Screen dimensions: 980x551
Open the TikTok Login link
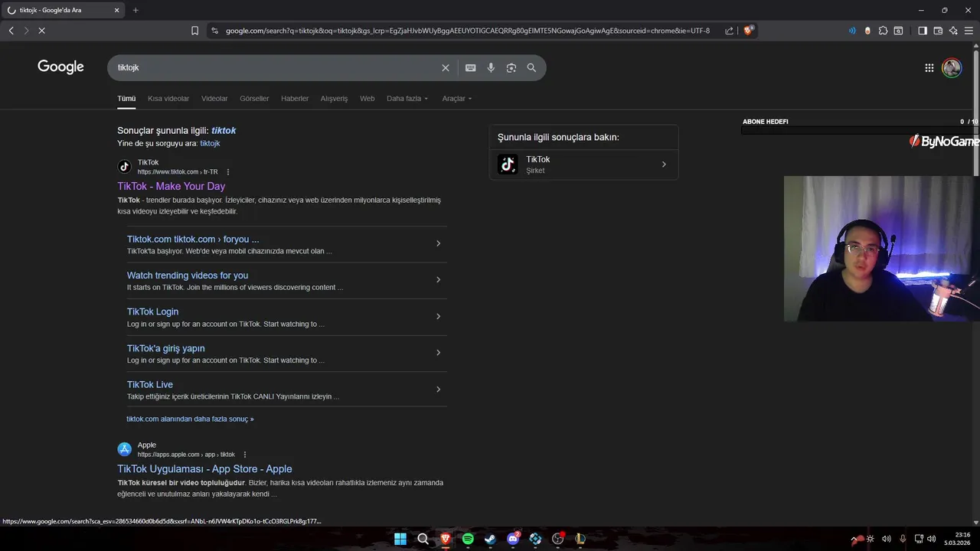pos(152,311)
